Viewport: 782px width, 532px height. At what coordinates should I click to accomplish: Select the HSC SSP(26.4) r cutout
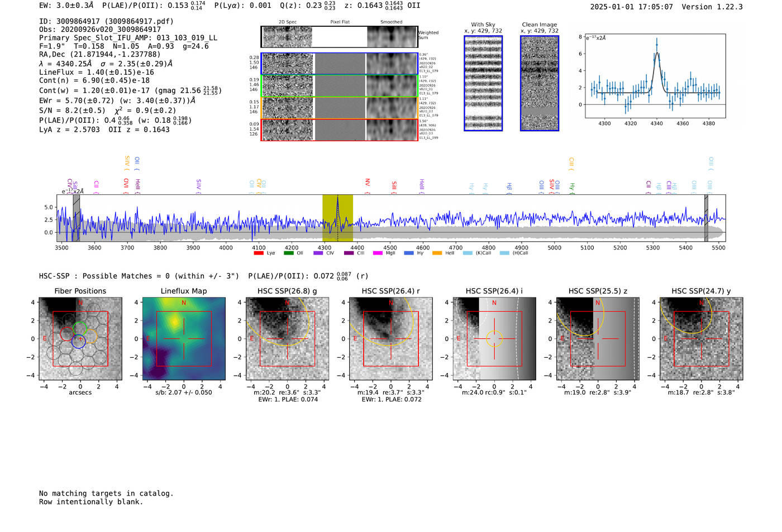pyautogui.click(x=391, y=339)
